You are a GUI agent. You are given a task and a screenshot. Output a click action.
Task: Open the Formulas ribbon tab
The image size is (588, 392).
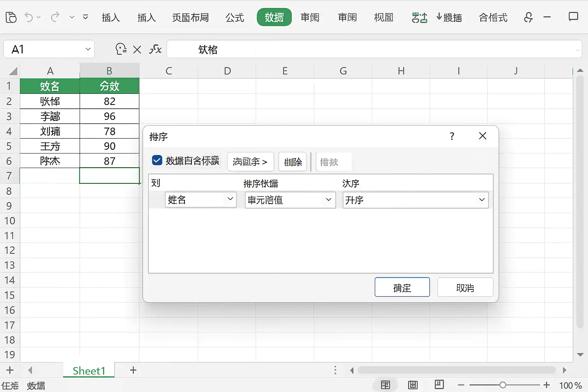click(235, 18)
